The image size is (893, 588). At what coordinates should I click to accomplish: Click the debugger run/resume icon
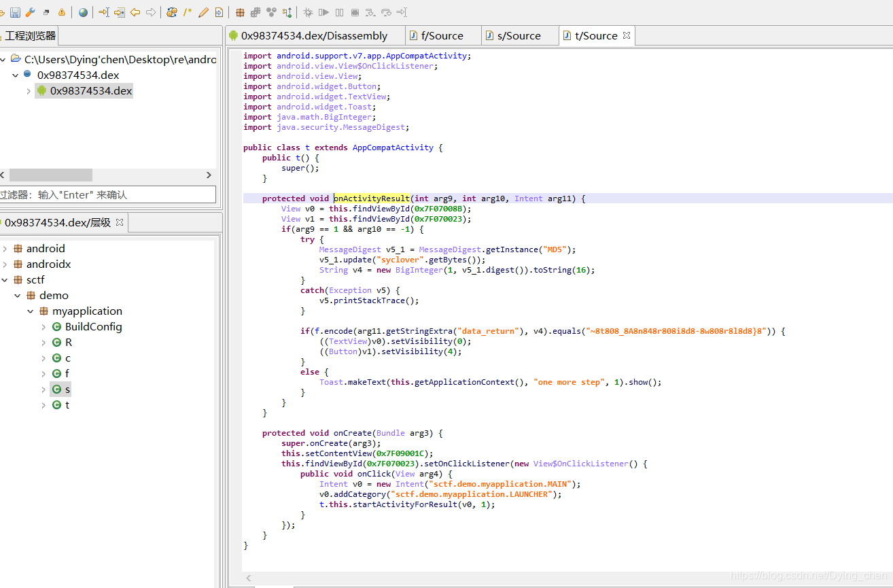(x=323, y=12)
